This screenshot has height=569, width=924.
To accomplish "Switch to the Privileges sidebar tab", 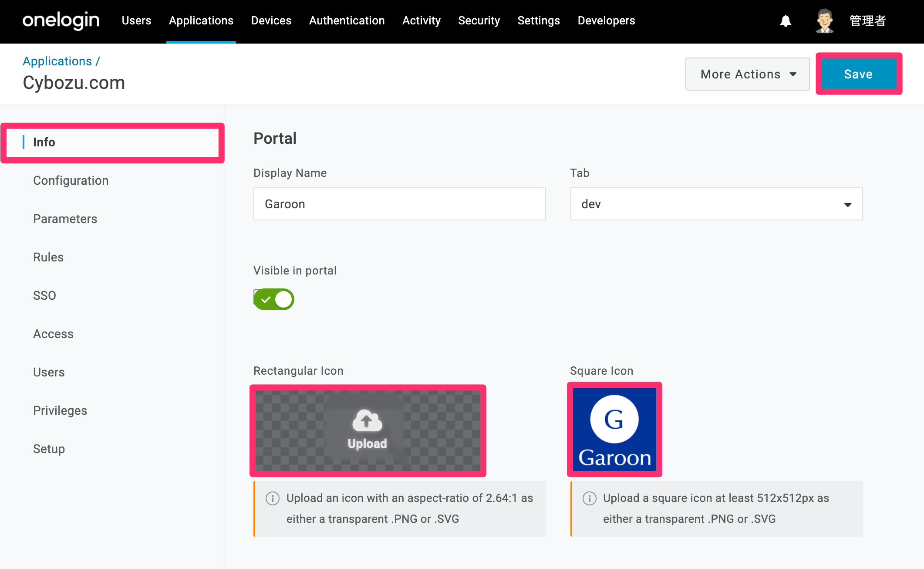I will 60,410.
